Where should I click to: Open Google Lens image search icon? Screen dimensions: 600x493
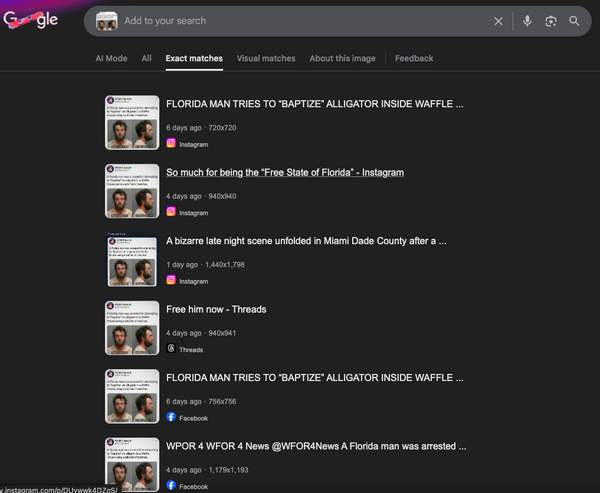(550, 21)
